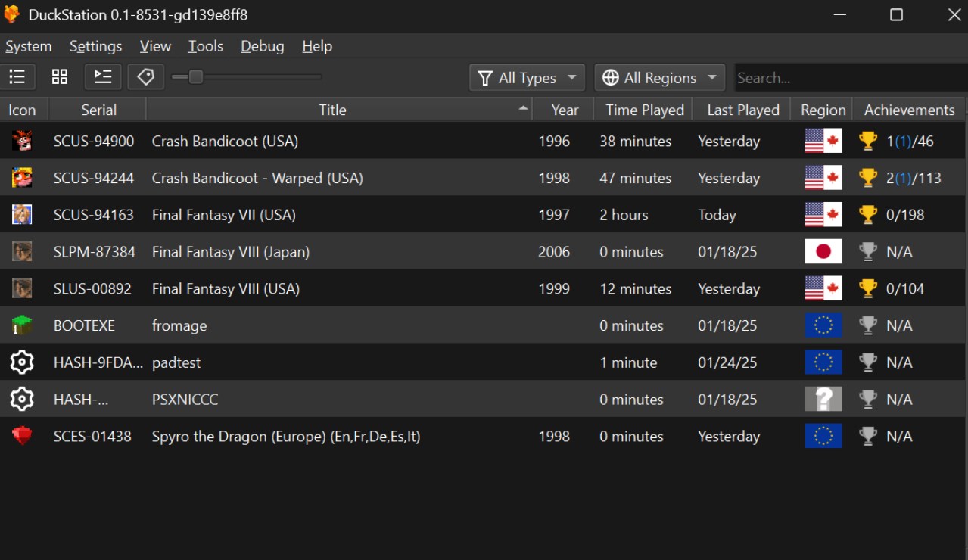Screen dimensions: 968x560
Task: Click serial SCES-01438
Action: (92, 437)
